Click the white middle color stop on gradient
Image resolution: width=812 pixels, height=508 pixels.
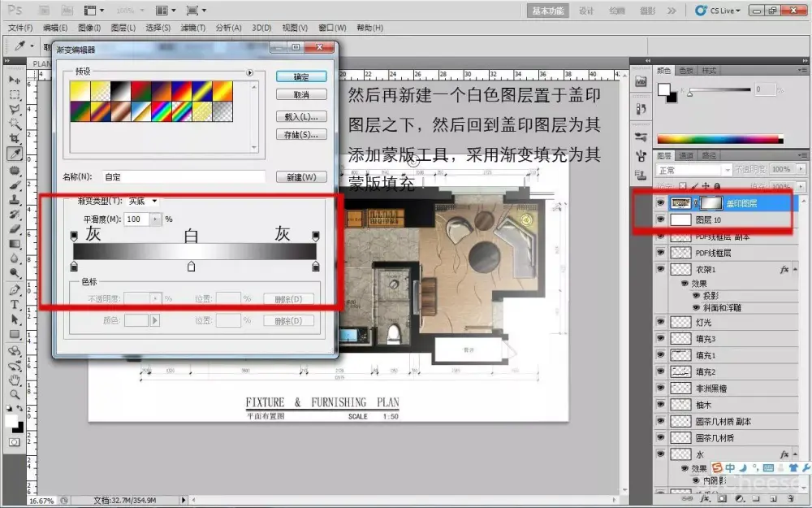coord(192,267)
